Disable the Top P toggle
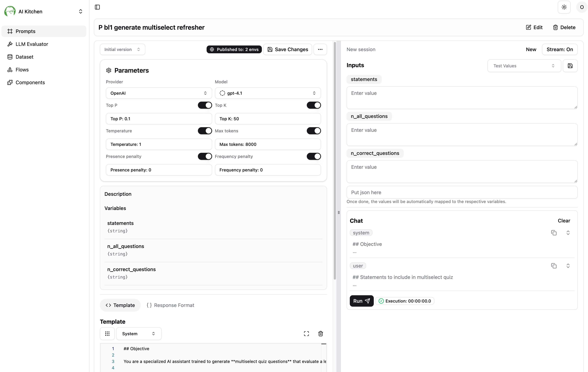The image size is (588, 372). click(205, 105)
